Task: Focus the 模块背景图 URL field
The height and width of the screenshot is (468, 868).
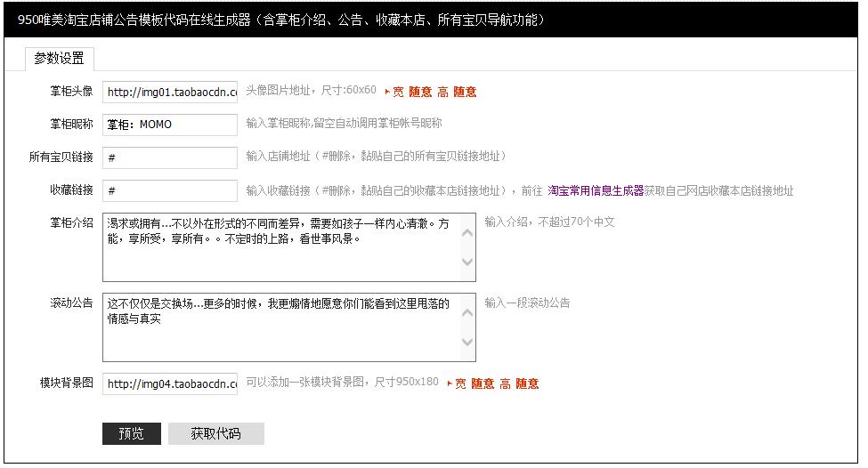Action: 170,383
